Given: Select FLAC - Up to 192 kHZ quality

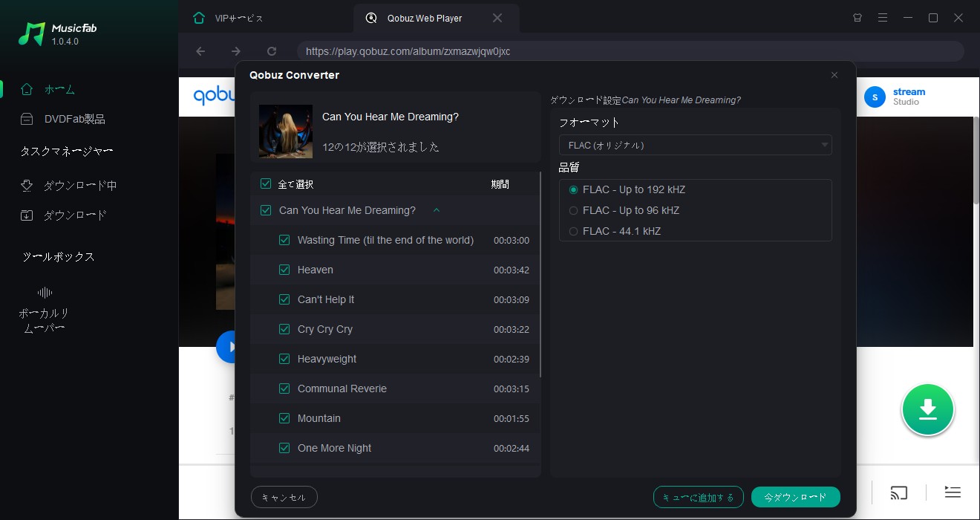Looking at the screenshot, I should click(573, 189).
